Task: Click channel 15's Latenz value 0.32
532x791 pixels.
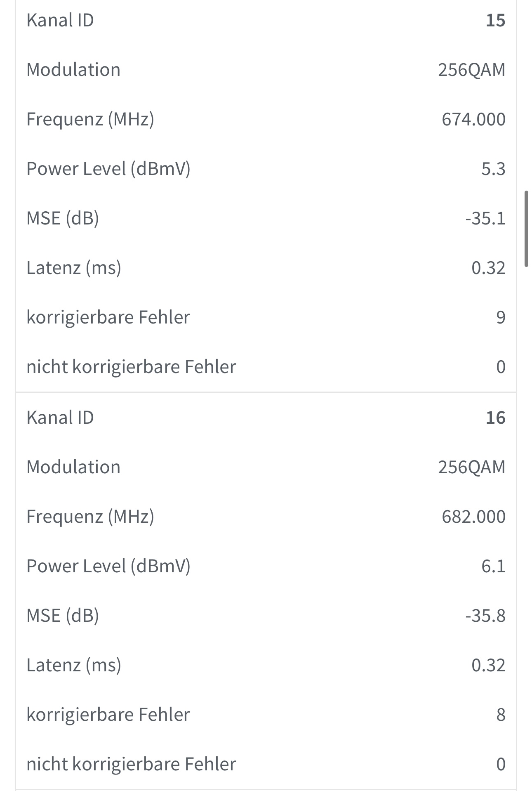Action: pyautogui.click(x=488, y=268)
